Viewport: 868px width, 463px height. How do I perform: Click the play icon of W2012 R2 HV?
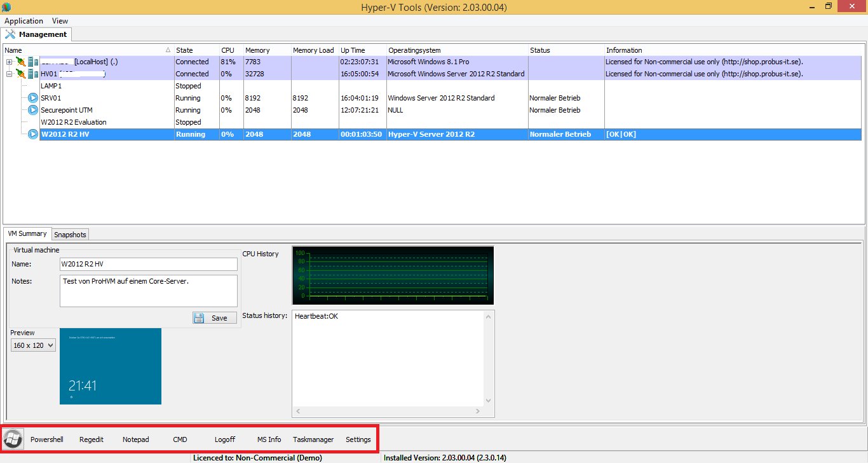pos(33,134)
